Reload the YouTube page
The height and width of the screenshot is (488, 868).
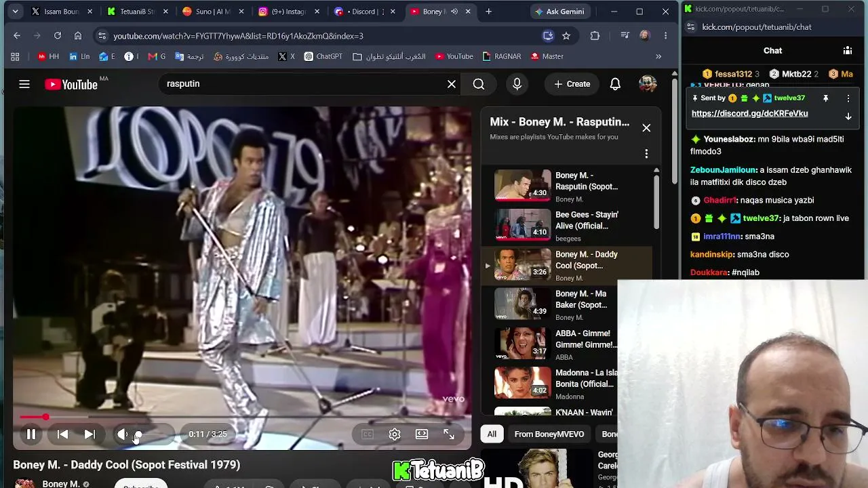58,36
